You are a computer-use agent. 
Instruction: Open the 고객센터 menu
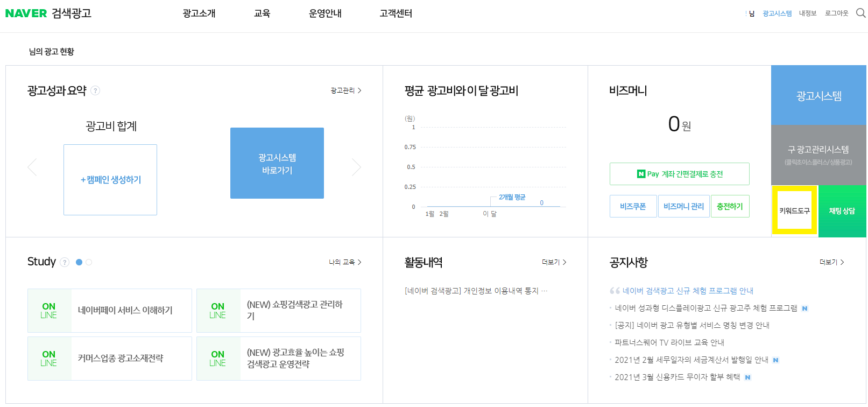396,13
